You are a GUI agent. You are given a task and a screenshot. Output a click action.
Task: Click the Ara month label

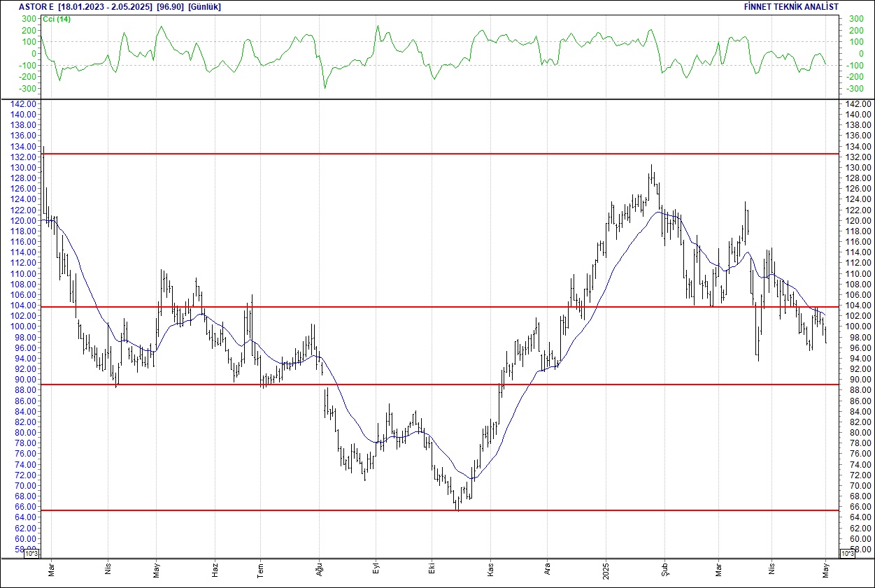click(546, 570)
